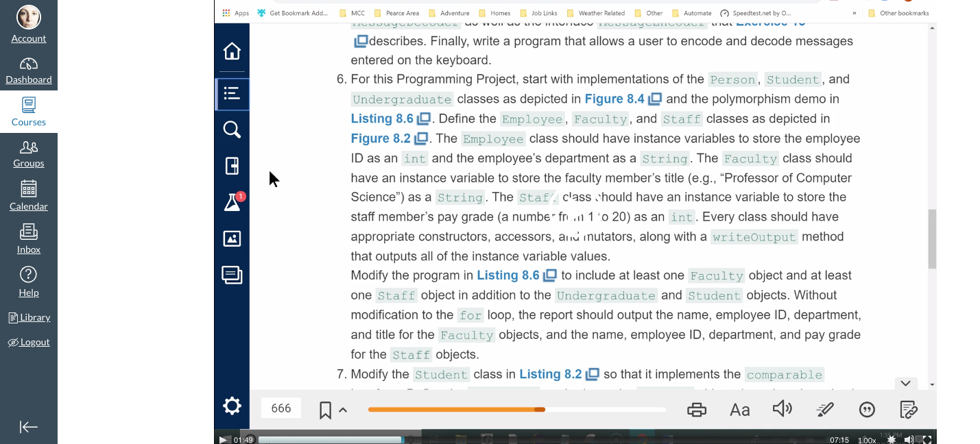The width and height of the screenshot is (980, 444).
Task: Open the text settings with the Aa icon
Action: [x=739, y=409]
